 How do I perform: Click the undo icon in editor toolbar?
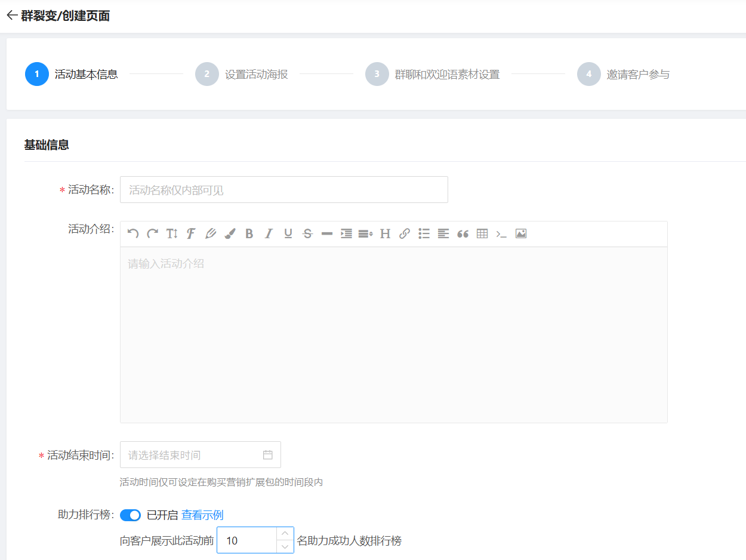(133, 234)
